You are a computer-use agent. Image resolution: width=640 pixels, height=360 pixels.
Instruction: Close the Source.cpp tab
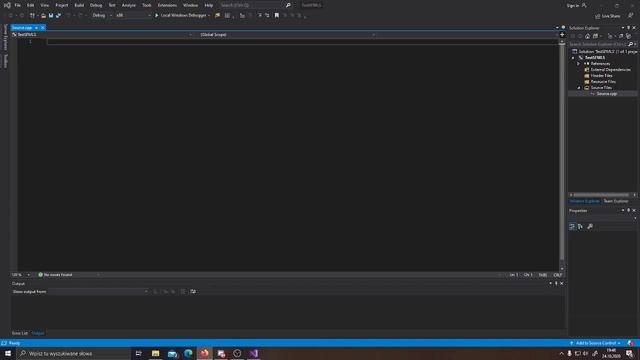pos(43,28)
